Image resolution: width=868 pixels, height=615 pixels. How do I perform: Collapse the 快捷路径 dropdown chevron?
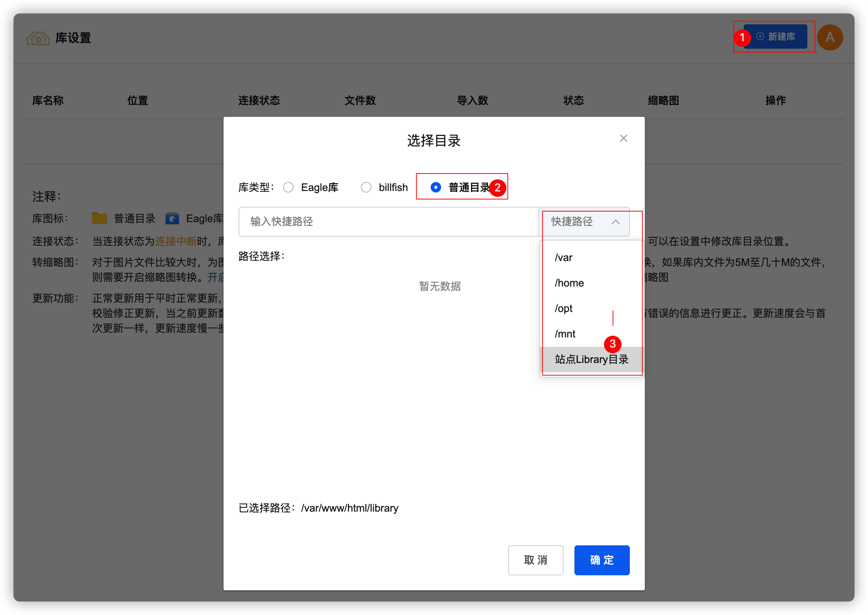click(x=617, y=222)
